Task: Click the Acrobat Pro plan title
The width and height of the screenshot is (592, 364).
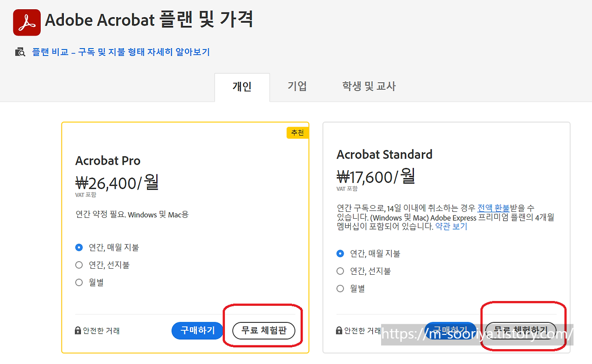Action: (x=108, y=161)
